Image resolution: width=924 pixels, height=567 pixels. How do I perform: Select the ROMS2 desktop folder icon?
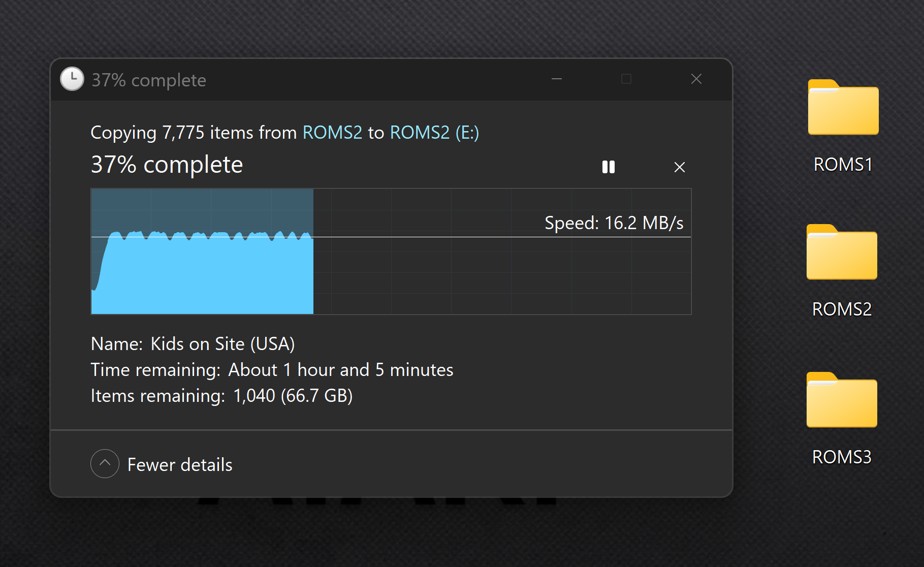click(842, 253)
